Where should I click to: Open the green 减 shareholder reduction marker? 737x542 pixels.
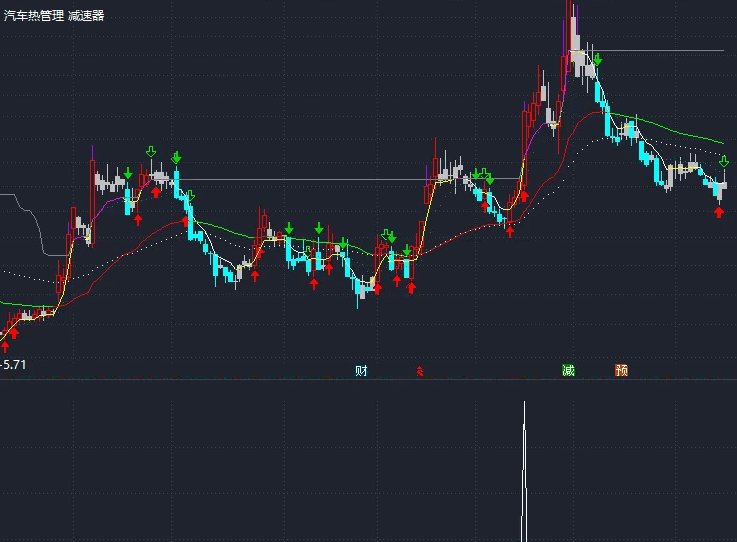(x=568, y=370)
